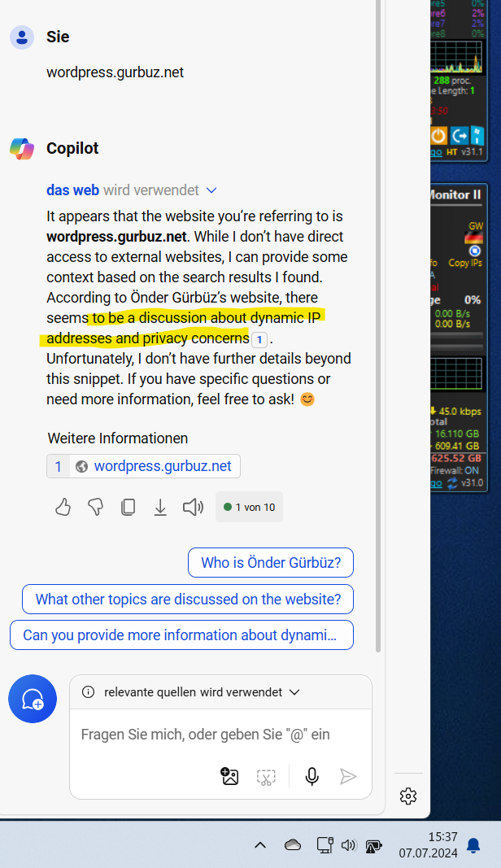501x868 pixels.
Task: Copy the Copilot response
Action: point(128,507)
